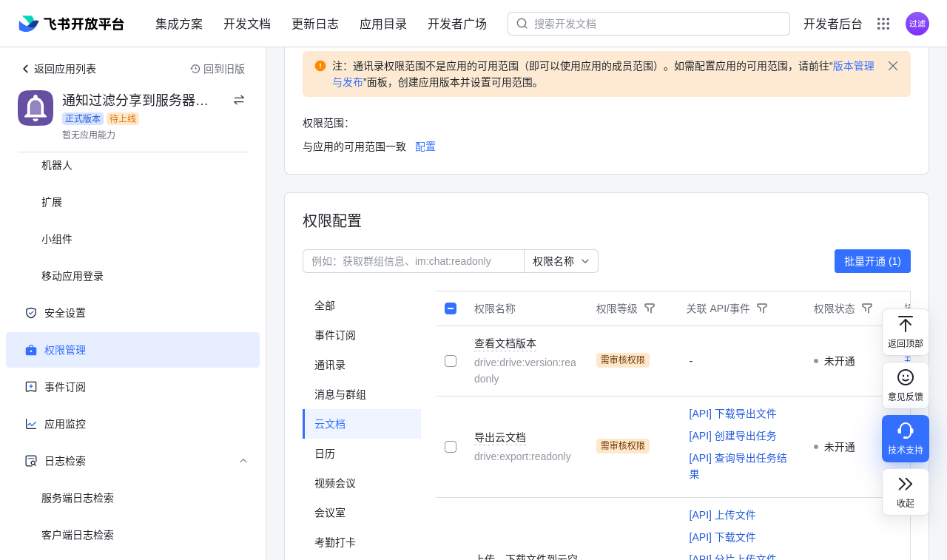Filter by 权限状态 funnel icon
The width and height of the screenshot is (947, 560).
click(x=867, y=308)
